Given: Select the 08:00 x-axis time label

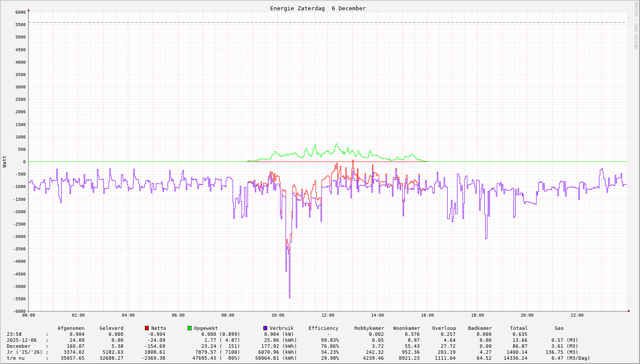Looking at the screenshot, I should point(228,315).
